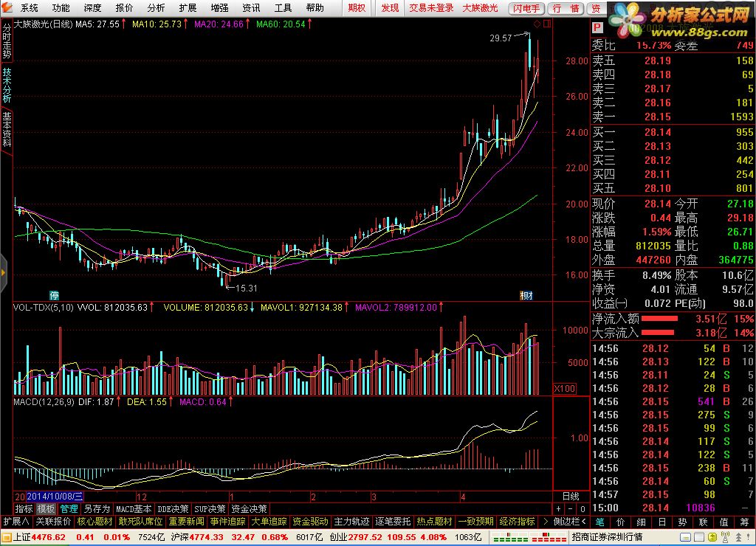Click the 闪电手 button
Image resolution: width=756 pixels, height=546 pixels.
pyautogui.click(x=526, y=8)
